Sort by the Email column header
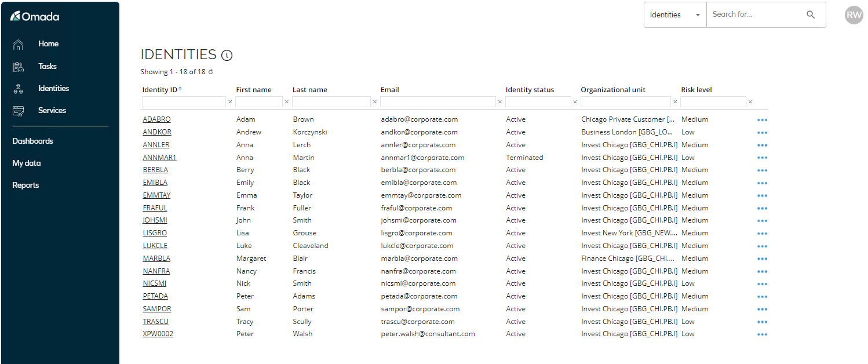868x364 pixels. [x=390, y=90]
